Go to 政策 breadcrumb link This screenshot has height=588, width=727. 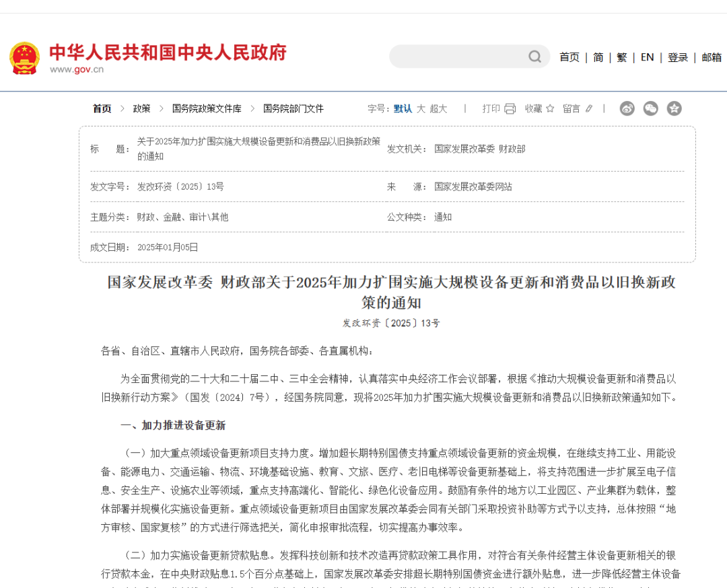[x=141, y=108]
